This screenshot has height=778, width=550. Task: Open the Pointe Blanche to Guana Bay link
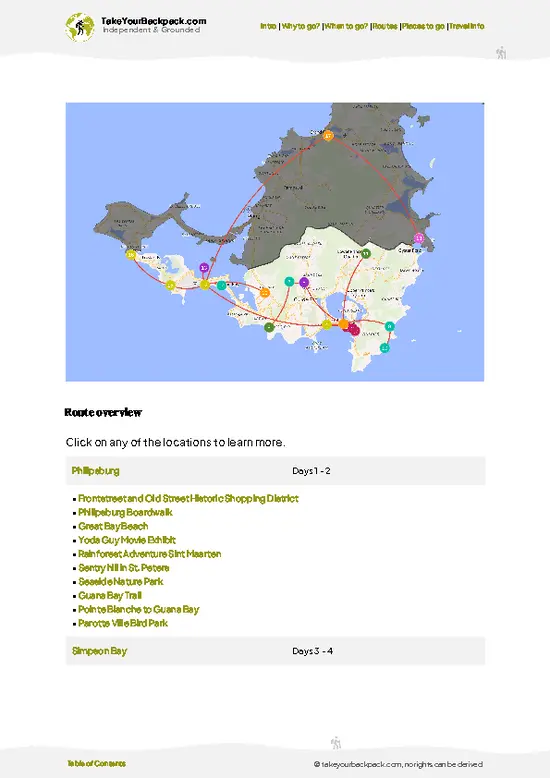tap(138, 610)
